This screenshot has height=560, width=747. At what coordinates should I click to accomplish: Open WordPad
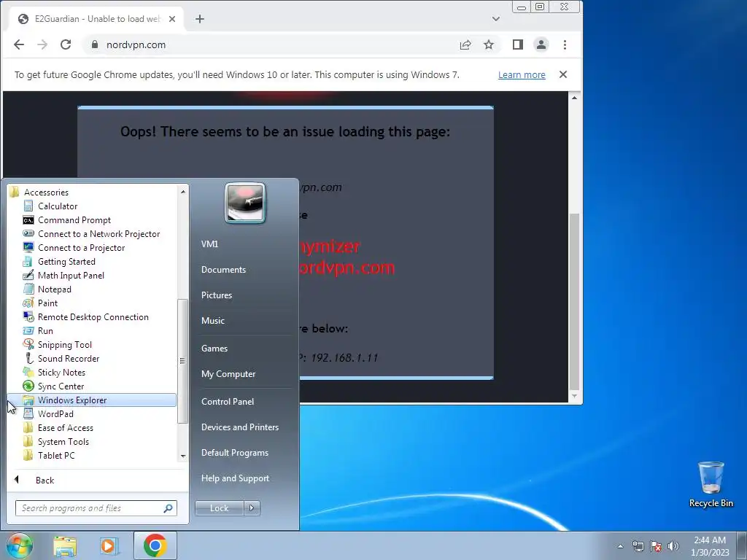[x=55, y=414]
